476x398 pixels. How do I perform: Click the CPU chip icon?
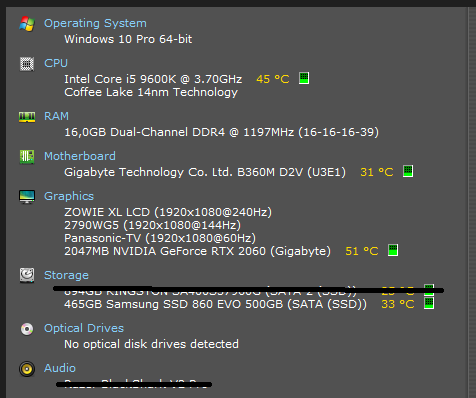pos(27,64)
